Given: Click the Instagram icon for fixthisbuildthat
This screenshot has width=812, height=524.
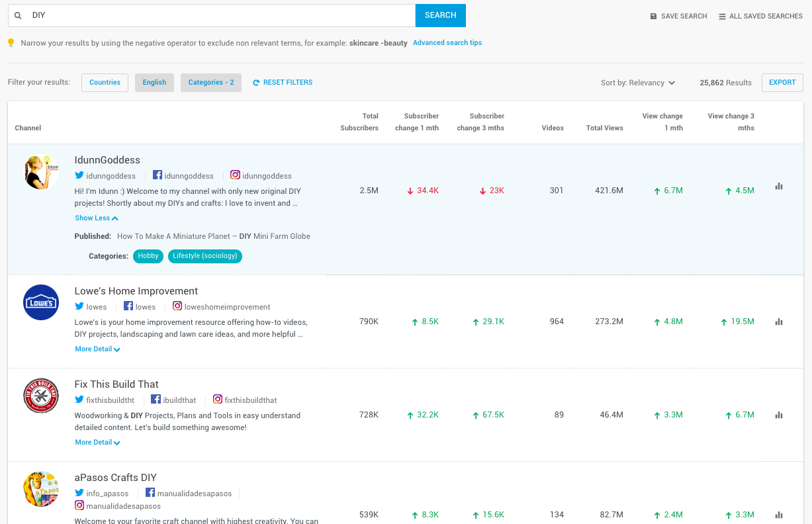Looking at the screenshot, I should tap(218, 400).
